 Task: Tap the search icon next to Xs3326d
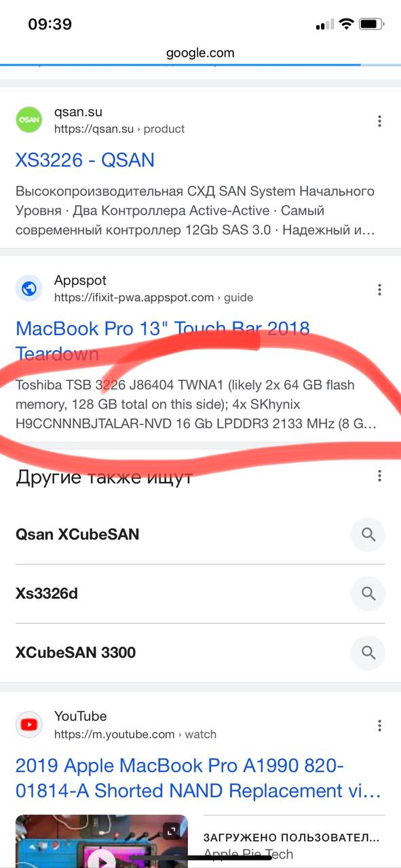(368, 594)
